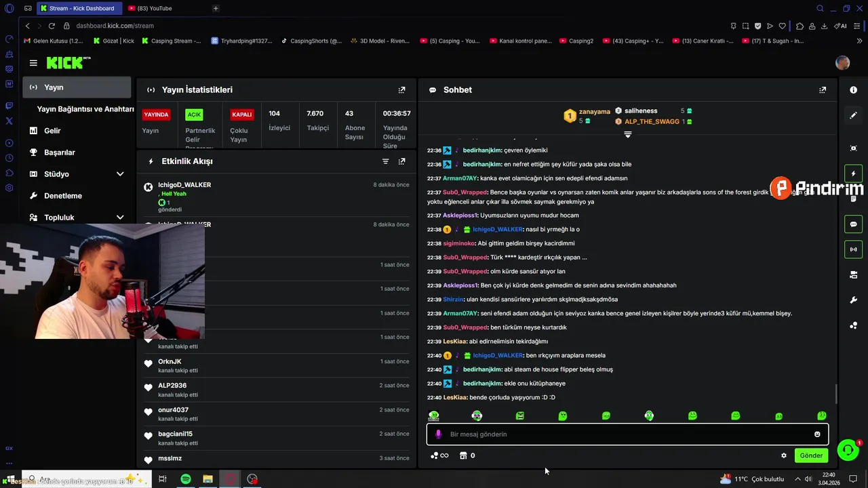Click the green Gönder send button

click(x=811, y=455)
